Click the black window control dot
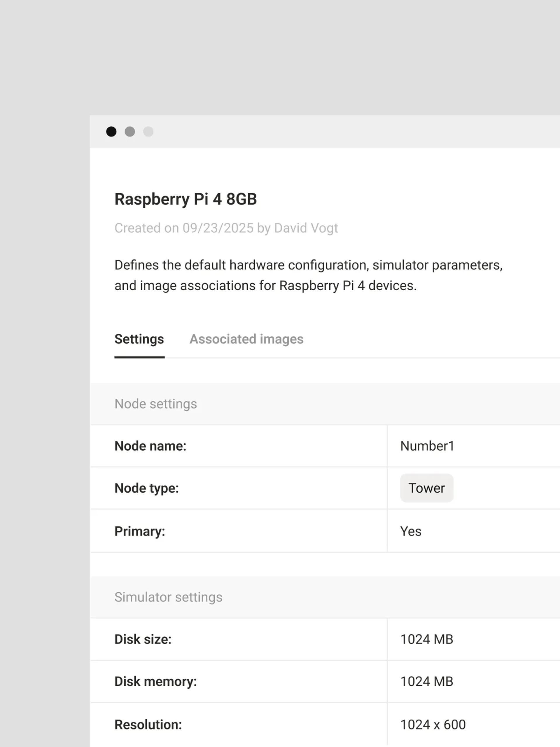Viewport: 560px width, 747px height. 111,132
